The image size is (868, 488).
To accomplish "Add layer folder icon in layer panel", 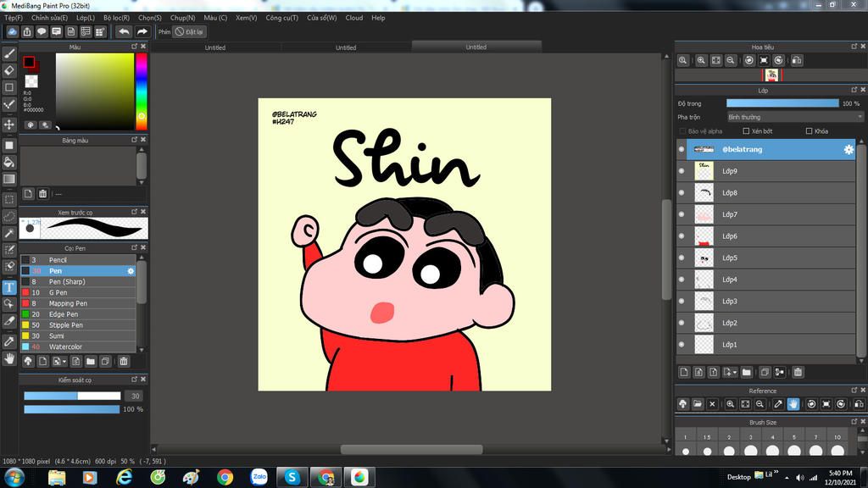I will pyautogui.click(x=746, y=373).
